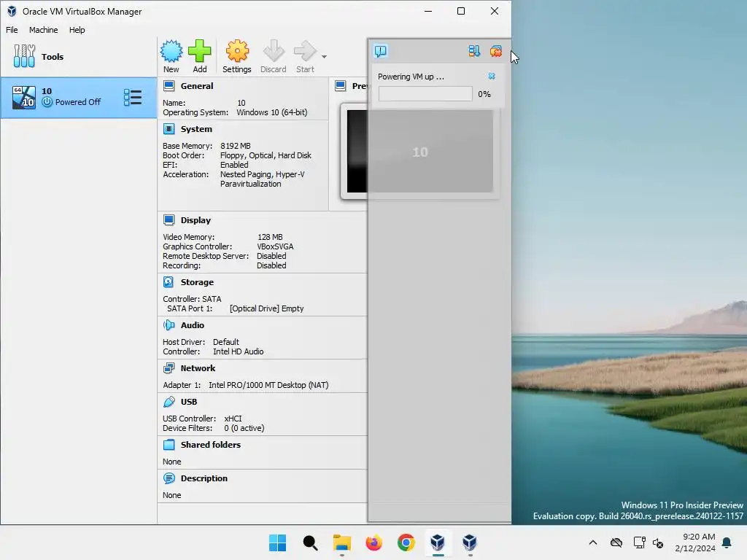Click the Add machine green plus icon

[200, 51]
